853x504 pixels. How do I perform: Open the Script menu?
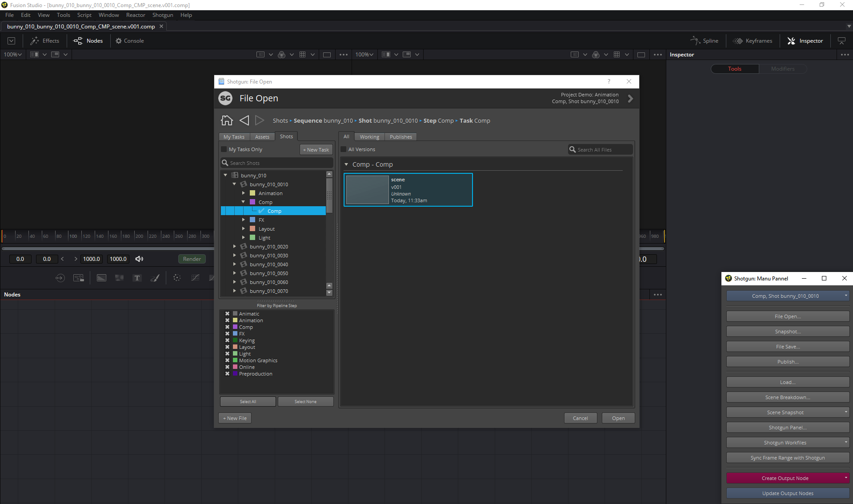click(x=84, y=15)
